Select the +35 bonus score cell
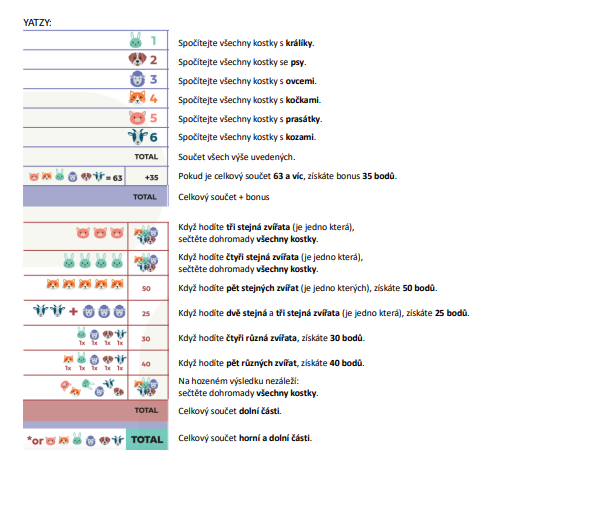Image resolution: width=600 pixels, height=511 pixels. 147,177
